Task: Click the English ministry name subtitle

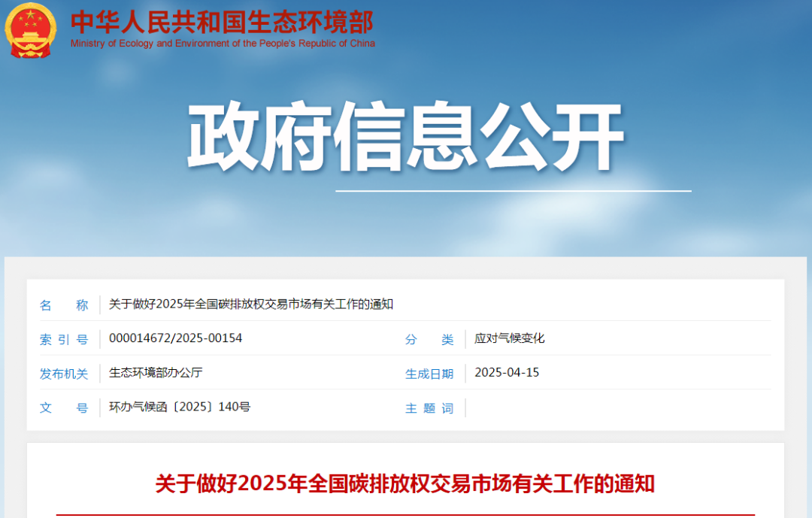Action: 223,44
